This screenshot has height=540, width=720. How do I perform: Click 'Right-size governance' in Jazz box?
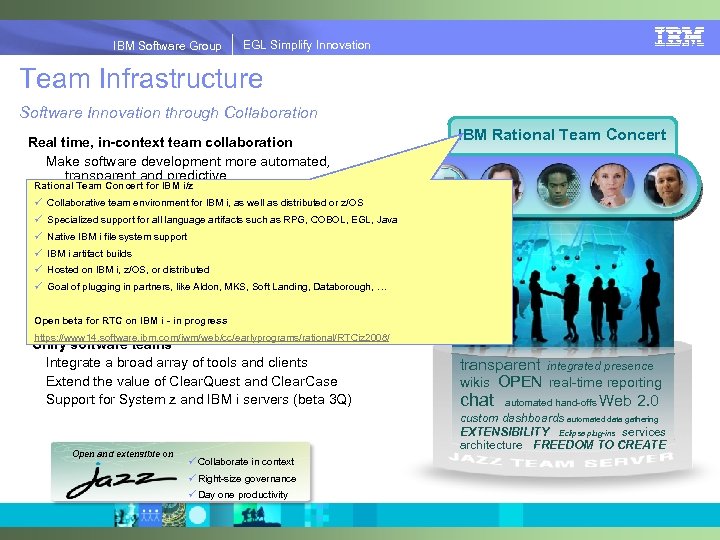247,478
